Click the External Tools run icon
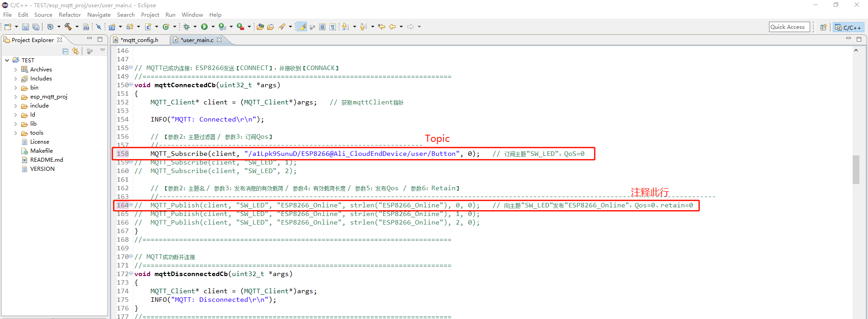Image resolution: width=868 pixels, height=319 pixels. tap(241, 27)
